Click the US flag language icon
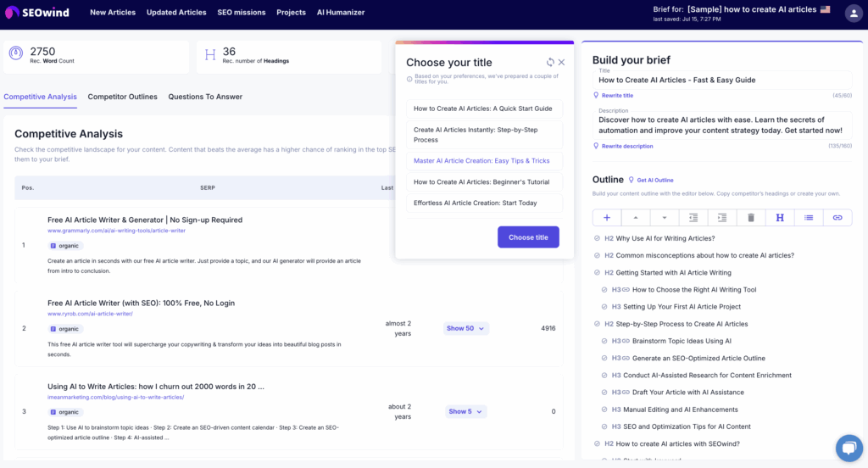The height and width of the screenshot is (468, 868). (826, 9)
